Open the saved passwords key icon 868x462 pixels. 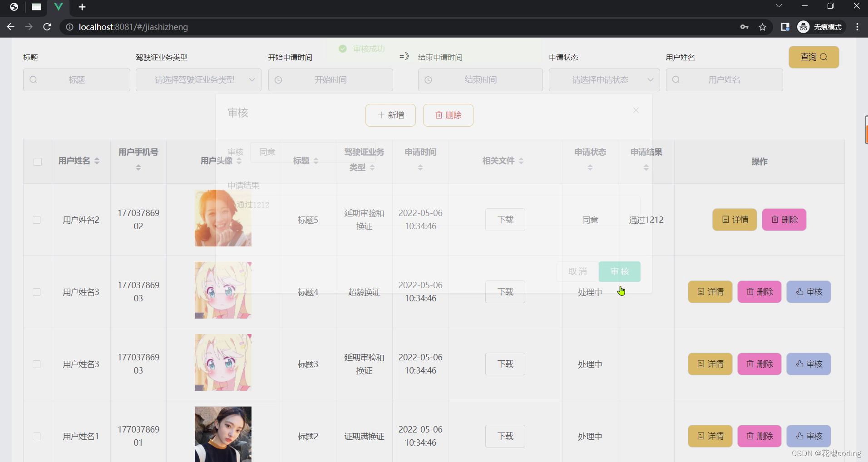(745, 27)
